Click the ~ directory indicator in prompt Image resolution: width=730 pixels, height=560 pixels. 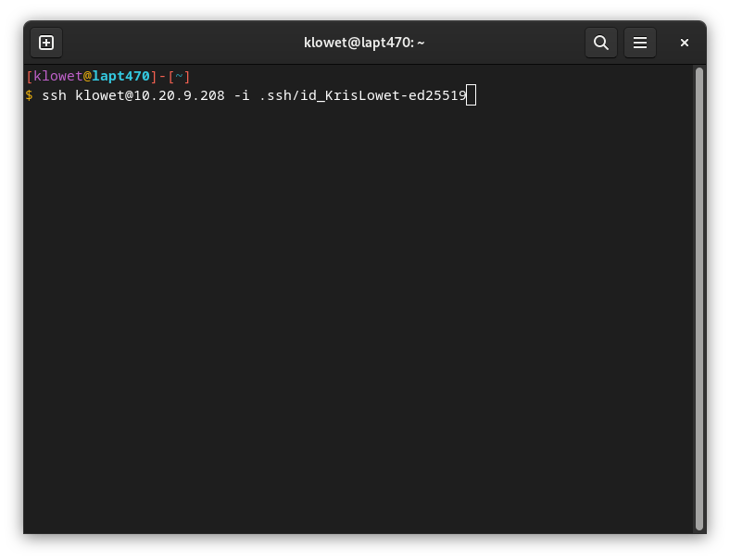pos(179,76)
